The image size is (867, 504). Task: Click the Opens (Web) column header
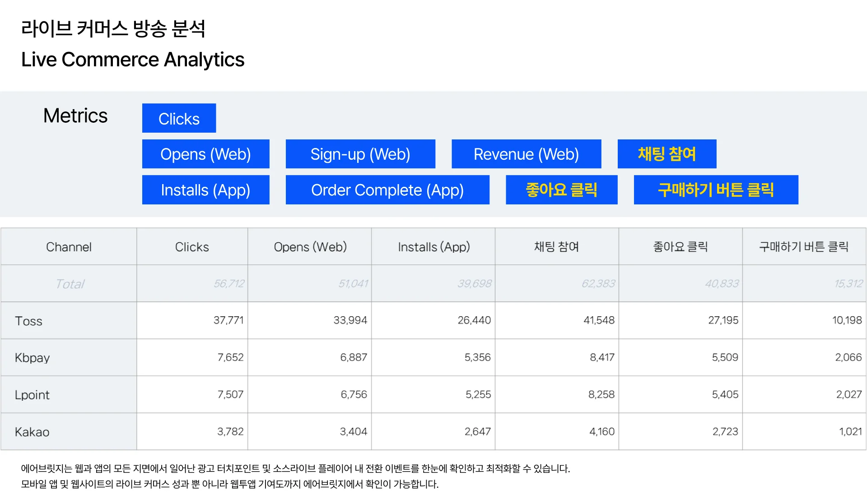click(310, 247)
